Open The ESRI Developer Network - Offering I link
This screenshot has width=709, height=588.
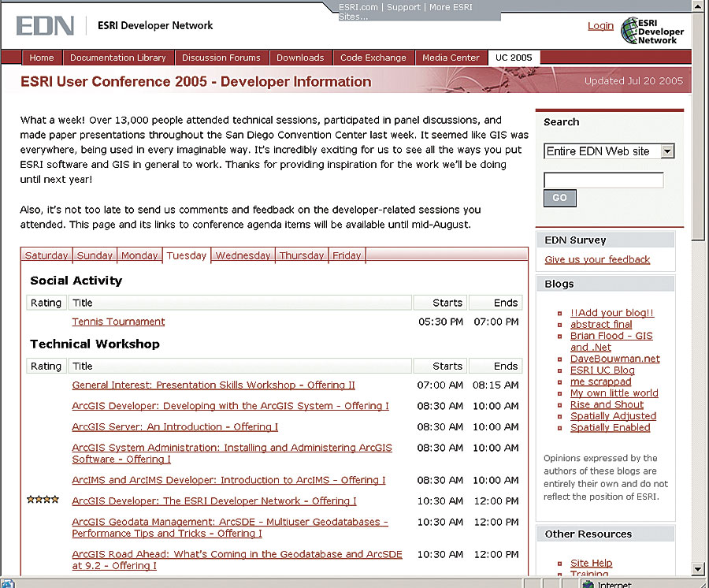tap(214, 501)
